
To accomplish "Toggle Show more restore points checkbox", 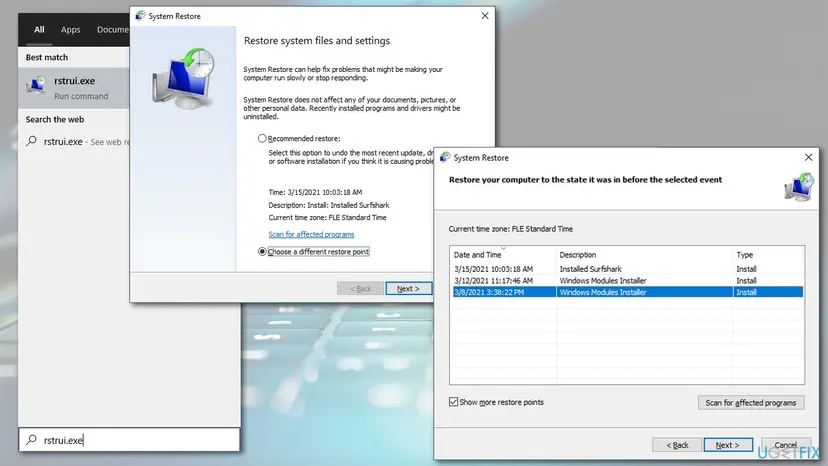I will (x=454, y=402).
